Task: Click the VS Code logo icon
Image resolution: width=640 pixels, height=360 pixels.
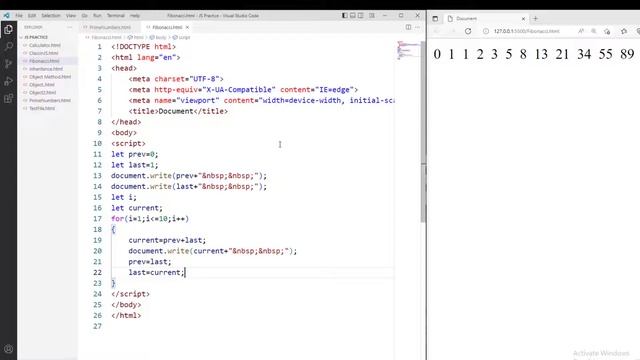Action: tap(7, 16)
